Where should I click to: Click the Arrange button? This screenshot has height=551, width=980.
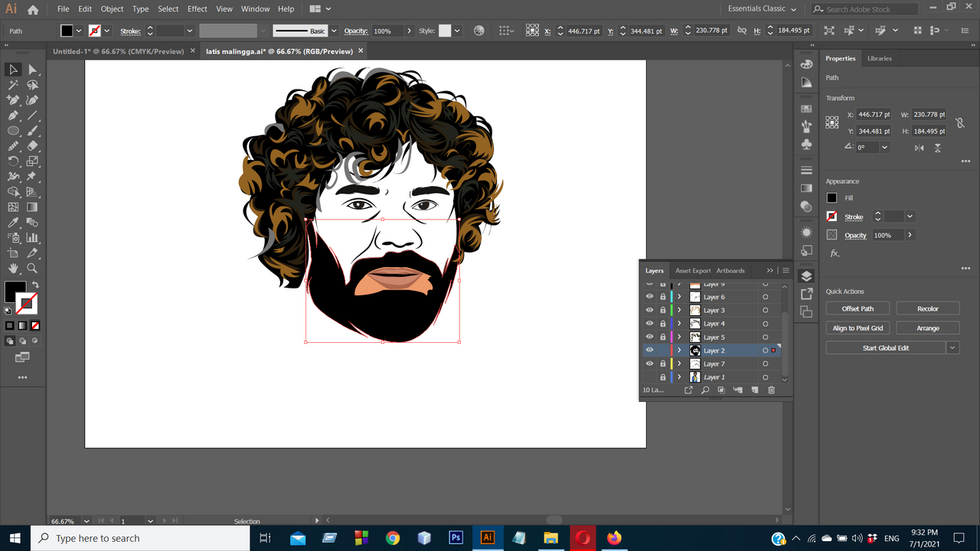pos(928,328)
